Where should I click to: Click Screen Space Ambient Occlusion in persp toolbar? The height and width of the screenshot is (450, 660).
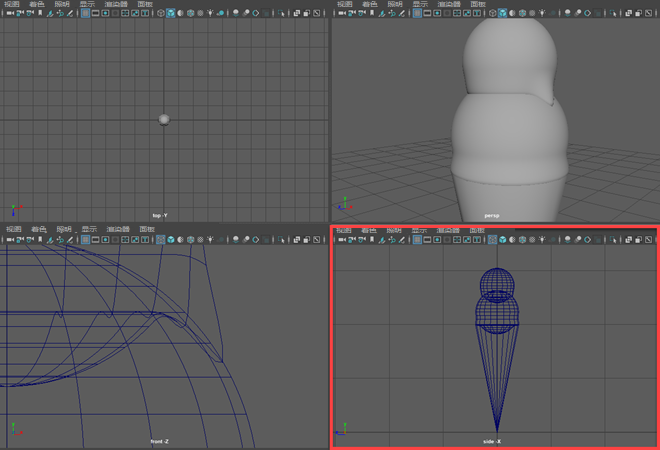(567, 13)
